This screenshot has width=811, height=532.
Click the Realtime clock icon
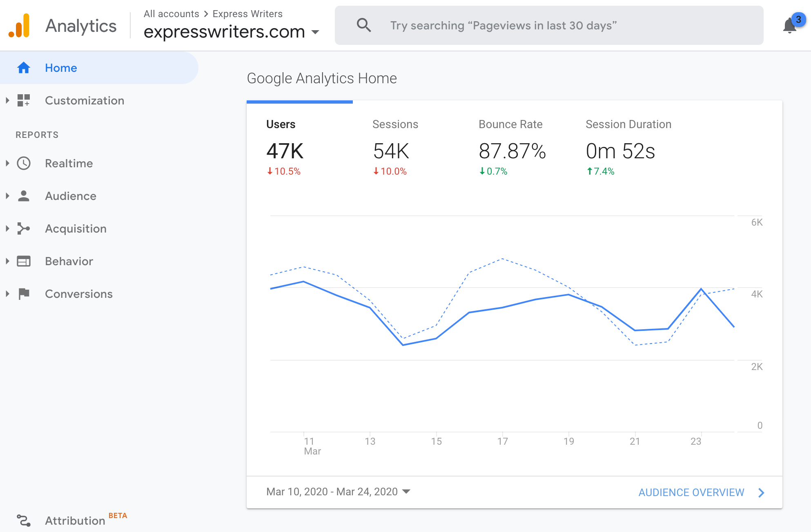(x=24, y=163)
